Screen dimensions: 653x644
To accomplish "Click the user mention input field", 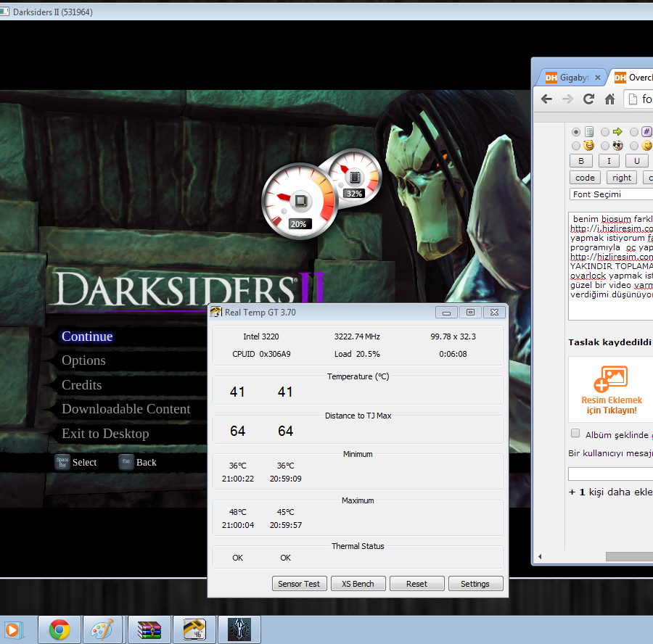I will [x=611, y=474].
